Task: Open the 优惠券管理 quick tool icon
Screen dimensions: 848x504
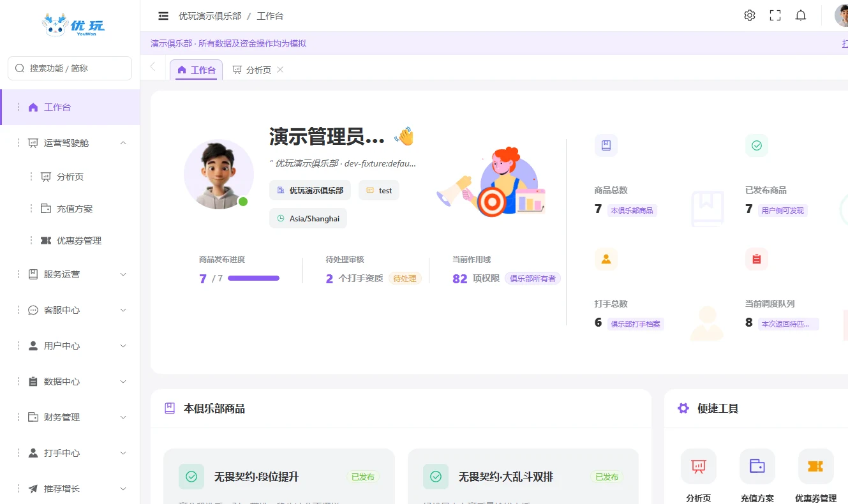Action: pyautogui.click(x=816, y=466)
